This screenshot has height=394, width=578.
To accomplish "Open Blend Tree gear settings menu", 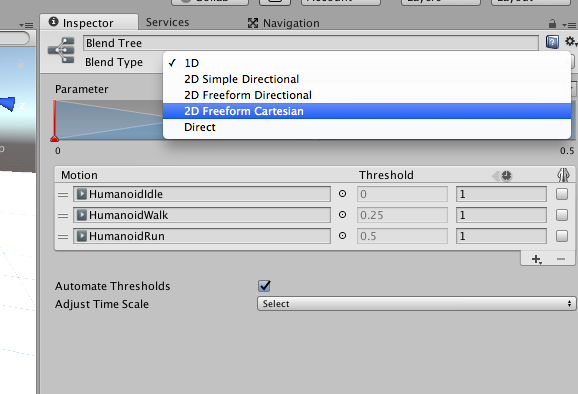I will tap(571, 42).
